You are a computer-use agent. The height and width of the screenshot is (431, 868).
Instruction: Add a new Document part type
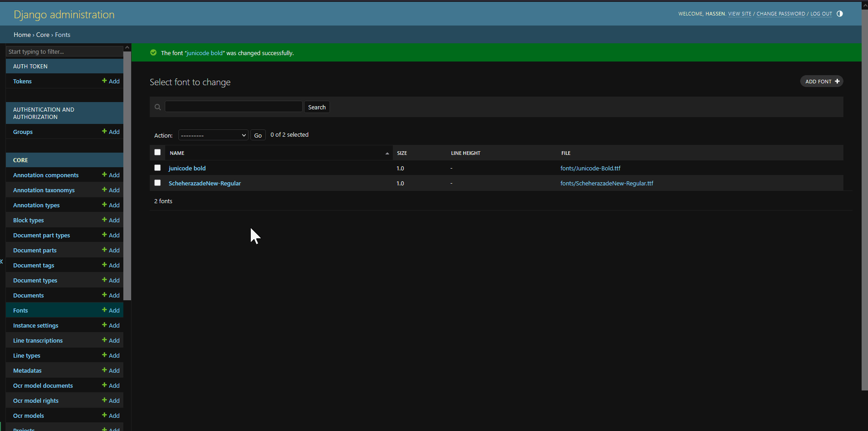[111, 235]
